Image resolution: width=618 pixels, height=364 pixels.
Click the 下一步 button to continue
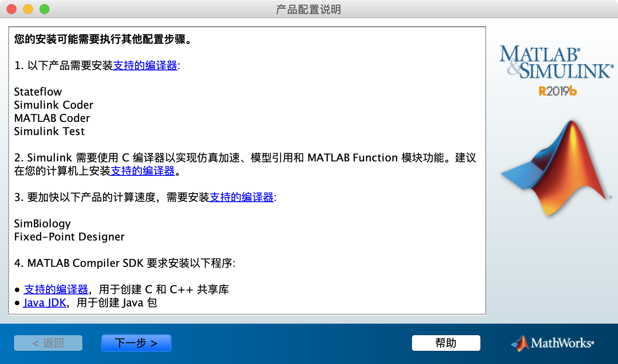tap(136, 343)
